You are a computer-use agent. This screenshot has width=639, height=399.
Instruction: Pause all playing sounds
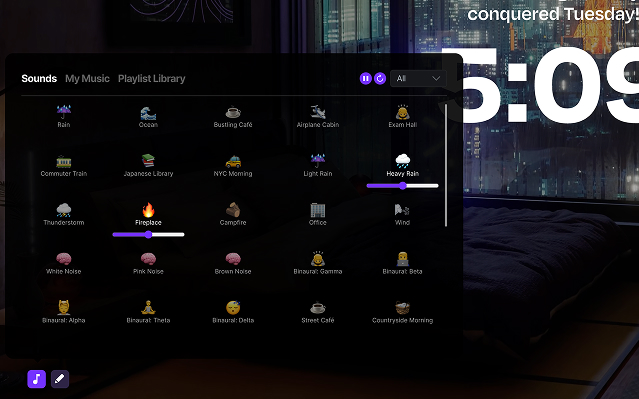point(366,78)
